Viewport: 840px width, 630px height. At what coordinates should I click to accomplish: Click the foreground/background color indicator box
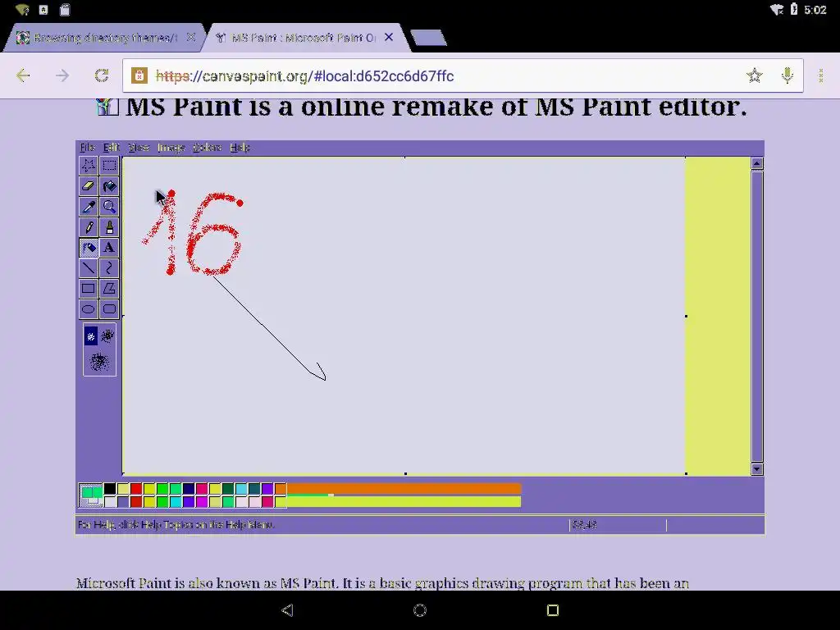point(90,495)
